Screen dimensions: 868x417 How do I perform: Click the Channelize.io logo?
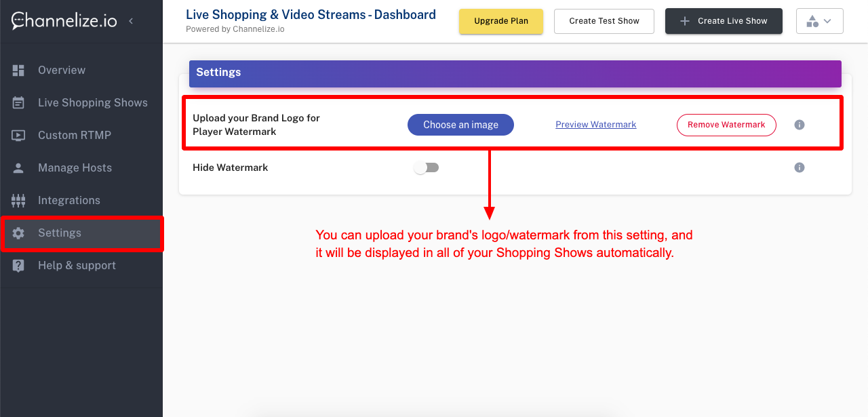[64, 21]
